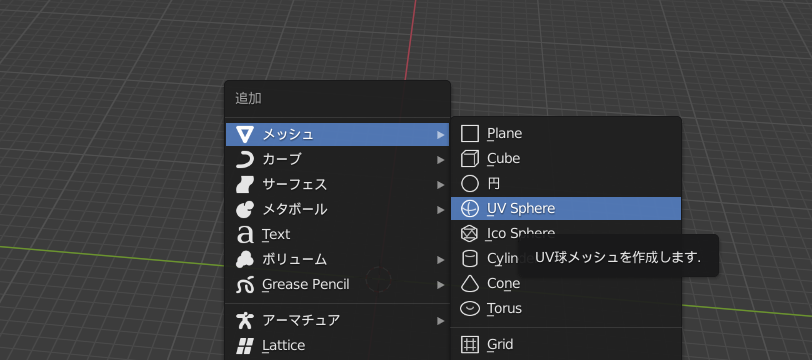812x360 pixels.
Task: Expand the arrow on the サーフェス row
Action: (440, 184)
